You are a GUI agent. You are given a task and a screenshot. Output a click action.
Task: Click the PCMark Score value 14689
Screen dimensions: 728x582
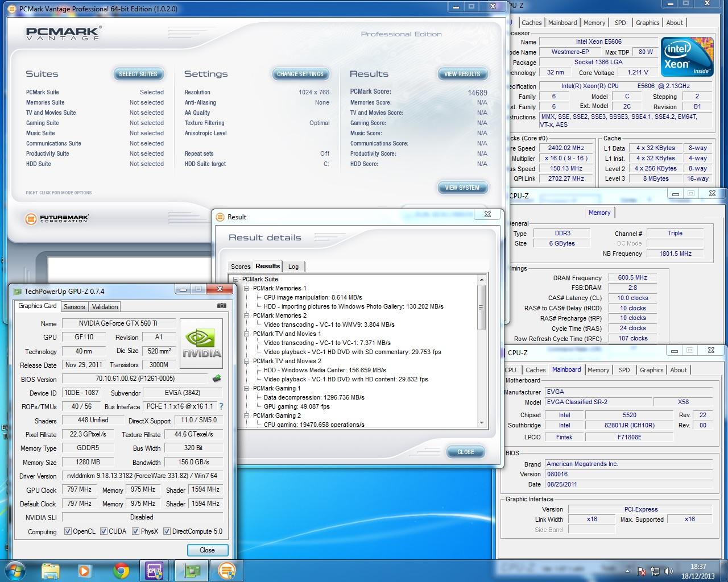coord(477,92)
